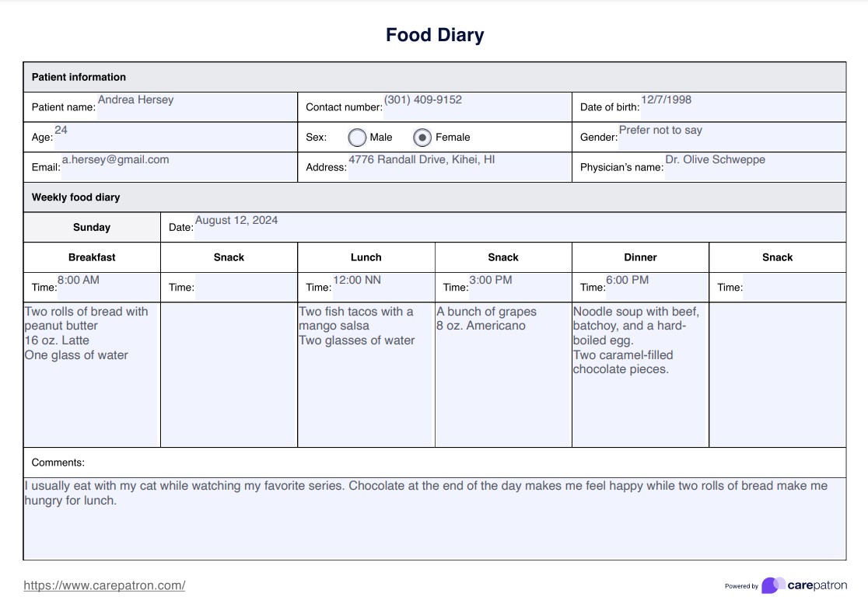Screen dimensions: 868x611
Task: Click the Comments text area
Action: tap(434, 518)
